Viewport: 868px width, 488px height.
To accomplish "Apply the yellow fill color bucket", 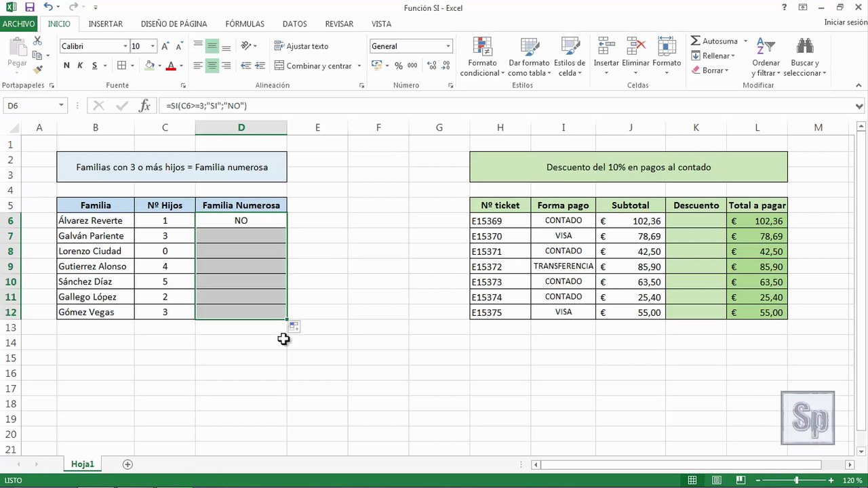I will pyautogui.click(x=150, y=66).
